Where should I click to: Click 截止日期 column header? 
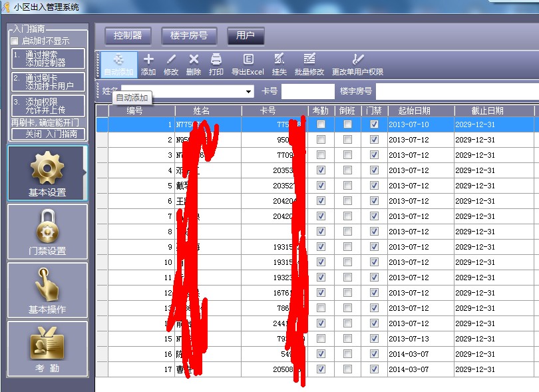[x=494, y=110]
